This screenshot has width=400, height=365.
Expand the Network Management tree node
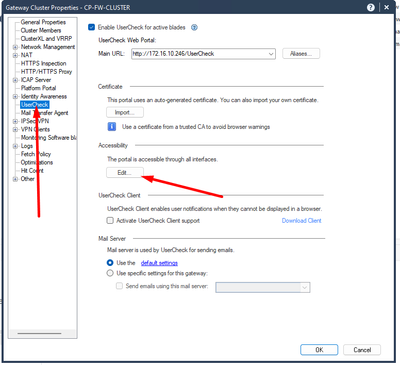pyautogui.click(x=15, y=47)
